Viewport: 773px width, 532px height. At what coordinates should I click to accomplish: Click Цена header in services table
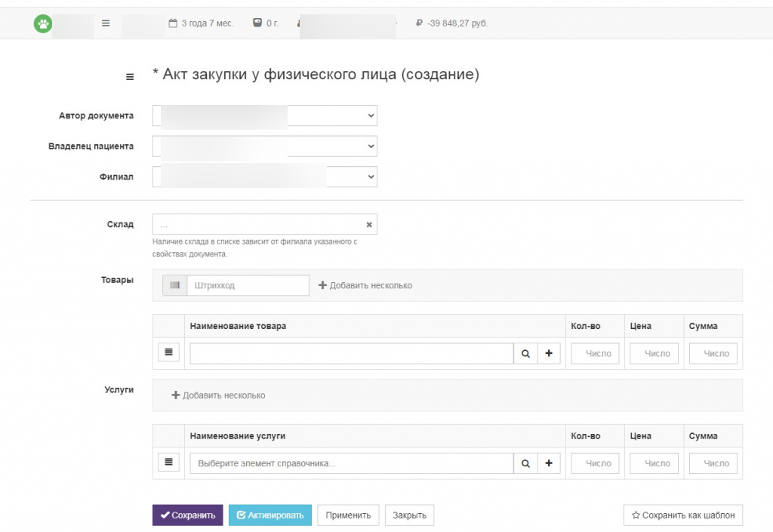[640, 436]
